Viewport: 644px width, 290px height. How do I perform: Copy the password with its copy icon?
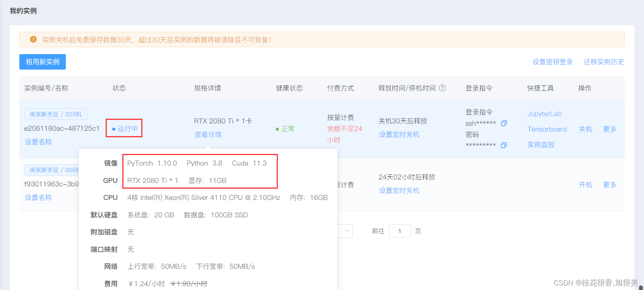click(x=504, y=145)
